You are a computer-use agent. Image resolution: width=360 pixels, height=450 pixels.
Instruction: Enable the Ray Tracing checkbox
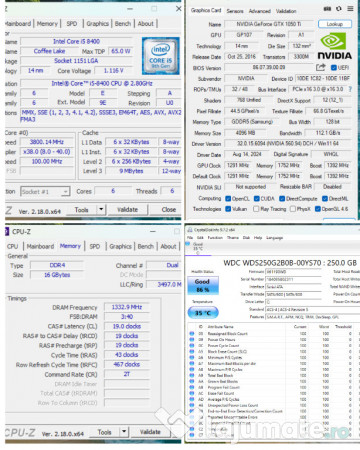tap(256, 209)
